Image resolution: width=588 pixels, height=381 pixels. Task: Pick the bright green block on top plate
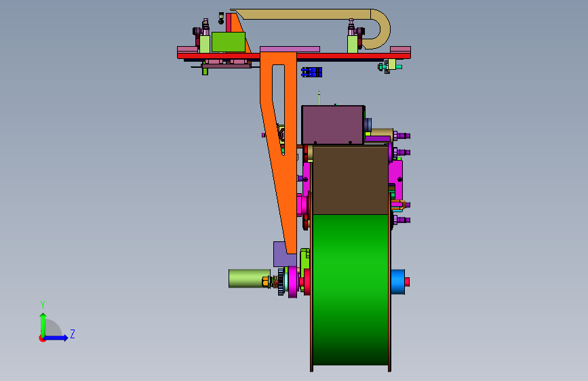[229, 42]
